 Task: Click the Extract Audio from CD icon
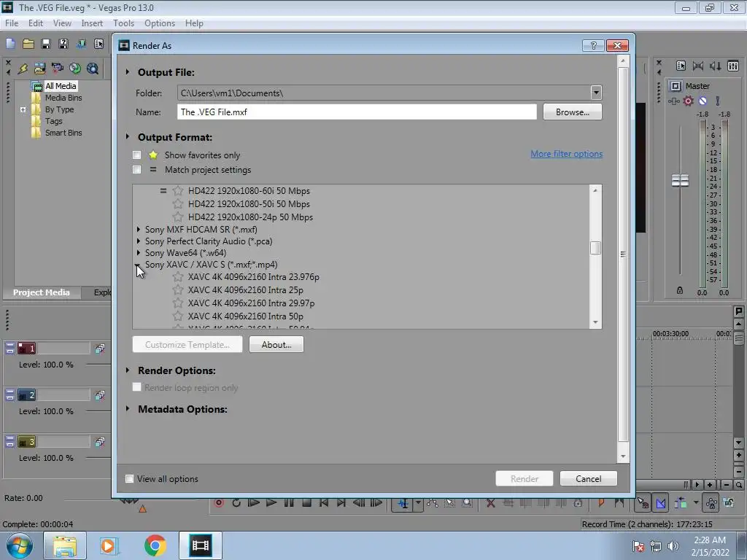(75, 69)
